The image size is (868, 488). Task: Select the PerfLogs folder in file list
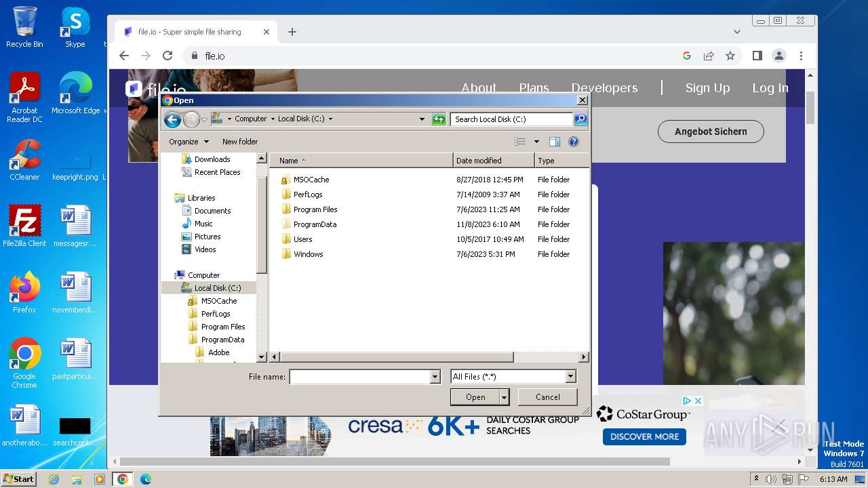click(308, 195)
